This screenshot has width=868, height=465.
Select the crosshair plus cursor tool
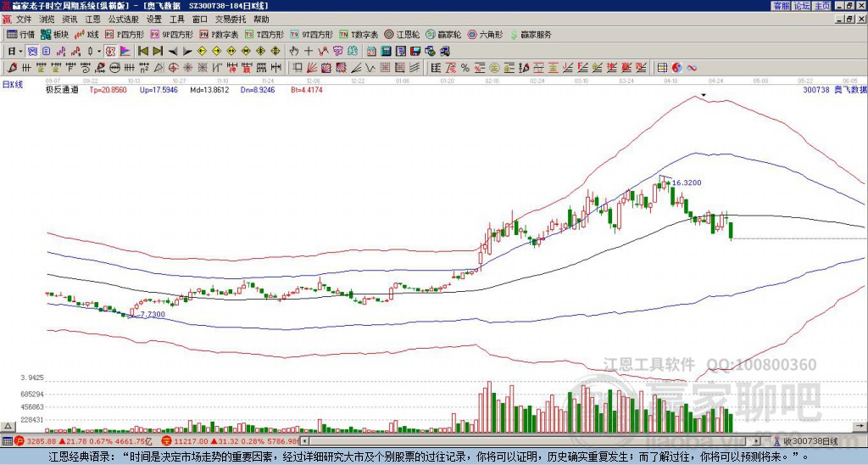[309, 52]
